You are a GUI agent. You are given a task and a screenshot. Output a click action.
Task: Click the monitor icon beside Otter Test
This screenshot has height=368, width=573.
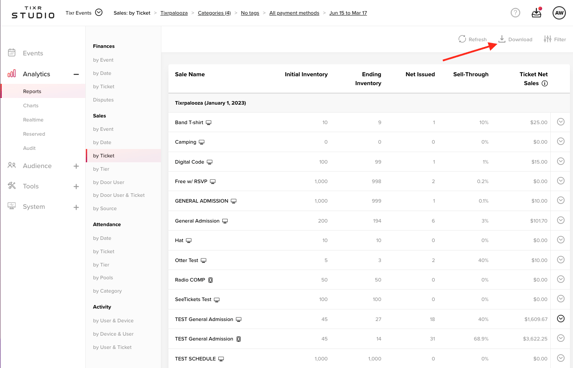204,261
